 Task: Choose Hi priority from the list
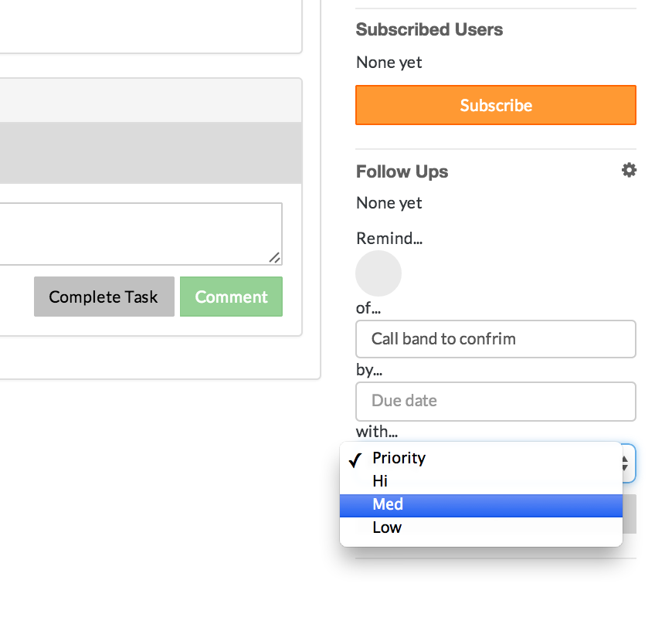pos(380,481)
